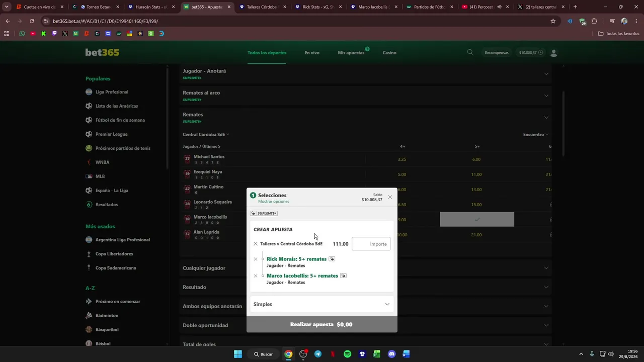Viewport: 644px width, 362px height.
Task: Open the Kick bookmark icon
Action: tap(44, 34)
